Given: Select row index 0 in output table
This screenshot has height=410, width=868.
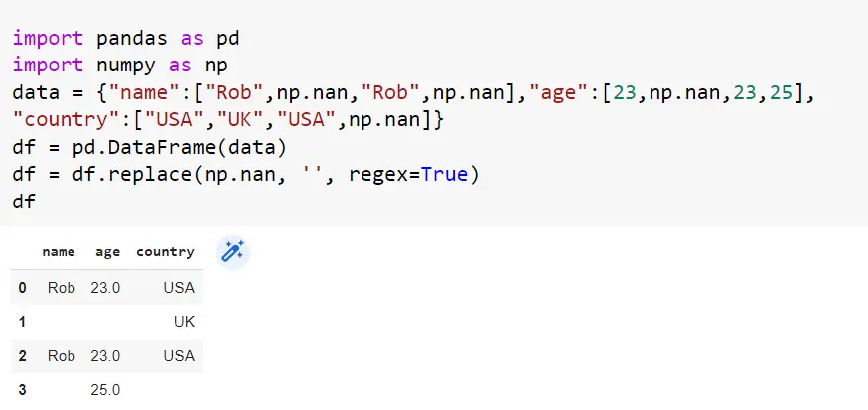Looking at the screenshot, I should tap(22, 288).
